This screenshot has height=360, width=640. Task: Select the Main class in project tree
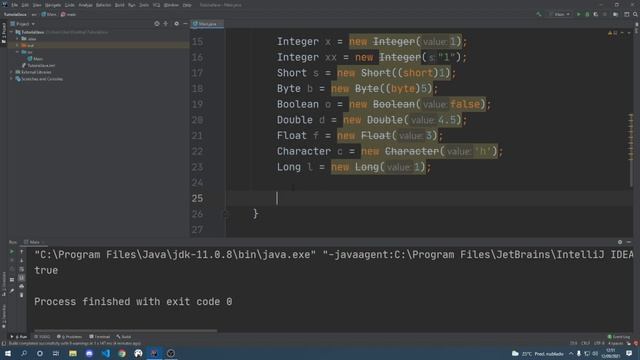[35, 59]
